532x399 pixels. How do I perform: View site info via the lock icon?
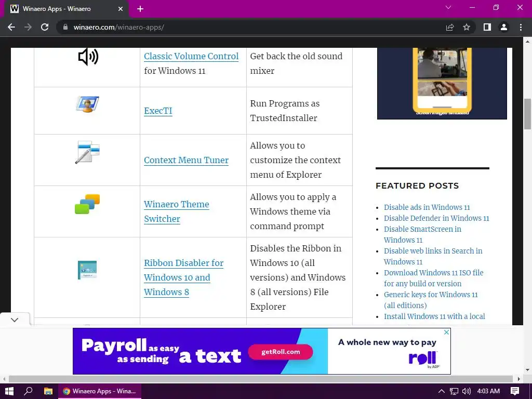click(65, 27)
